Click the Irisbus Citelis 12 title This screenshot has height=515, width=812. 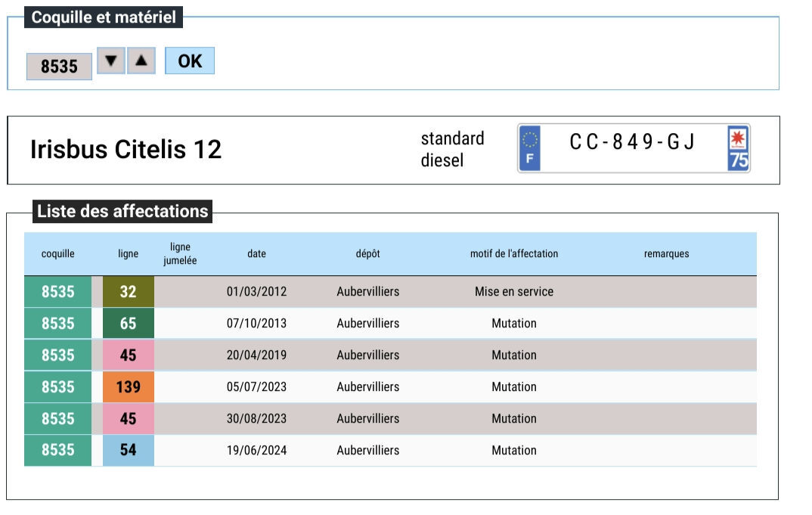click(126, 149)
